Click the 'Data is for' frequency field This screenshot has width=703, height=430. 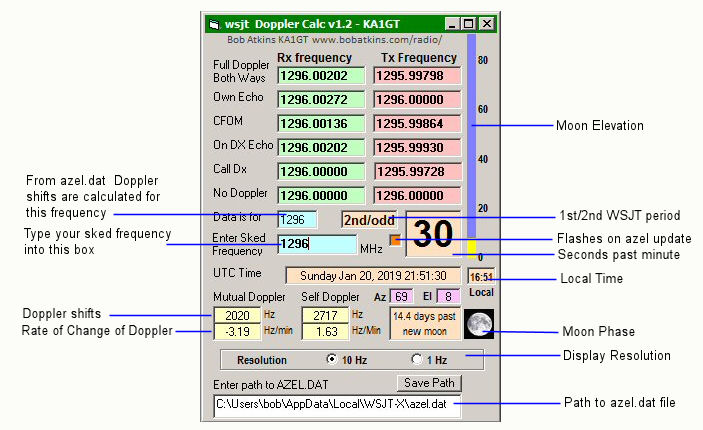(297, 220)
